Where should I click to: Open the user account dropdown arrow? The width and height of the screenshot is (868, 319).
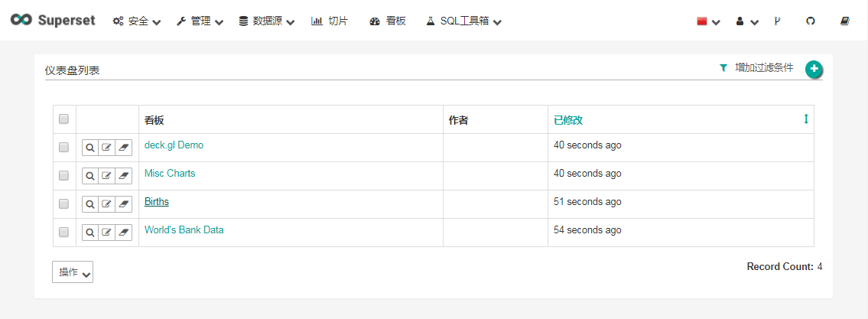[x=755, y=23]
